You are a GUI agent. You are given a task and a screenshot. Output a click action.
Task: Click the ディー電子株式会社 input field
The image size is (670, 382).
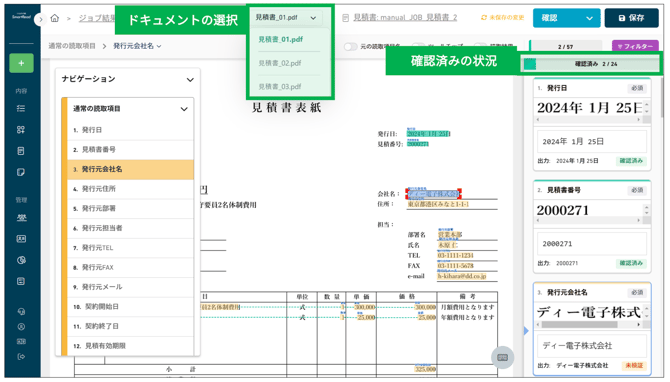tap(592, 345)
